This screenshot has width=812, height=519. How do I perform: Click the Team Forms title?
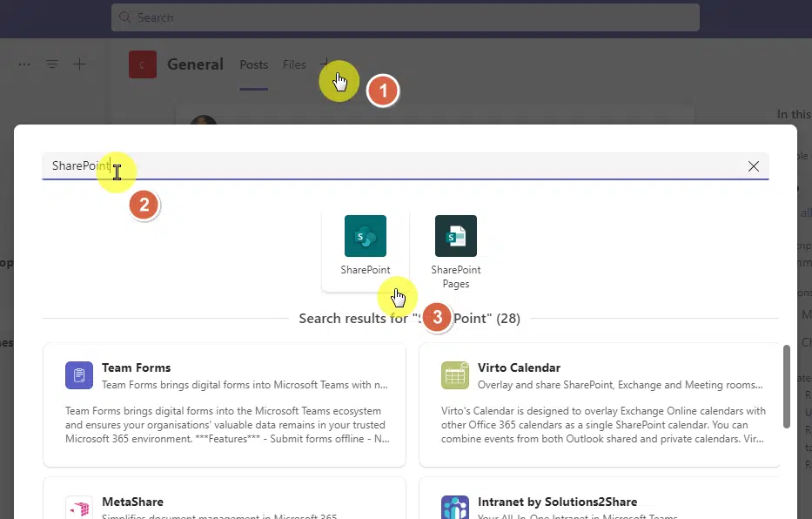136,367
